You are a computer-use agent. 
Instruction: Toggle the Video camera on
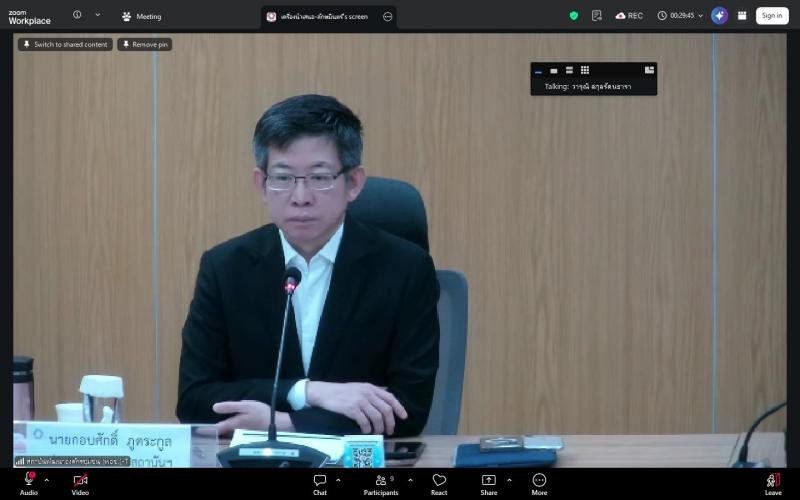point(80,484)
